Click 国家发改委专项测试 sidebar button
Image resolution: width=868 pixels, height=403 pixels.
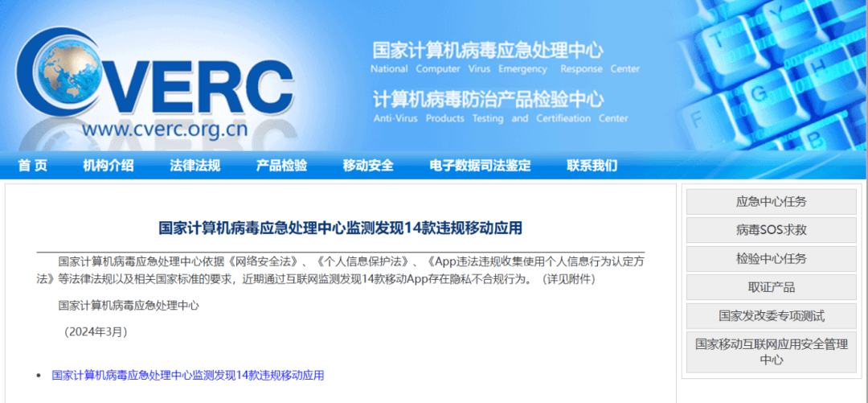[x=771, y=316]
